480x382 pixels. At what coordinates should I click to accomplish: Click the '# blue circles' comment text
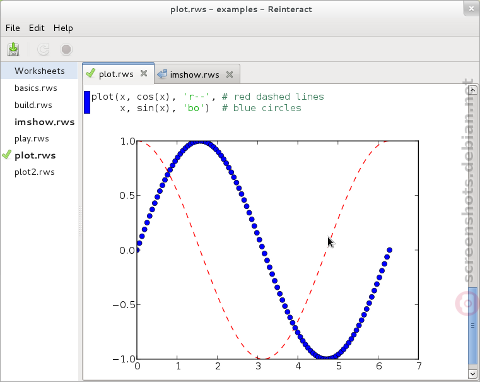(262, 108)
